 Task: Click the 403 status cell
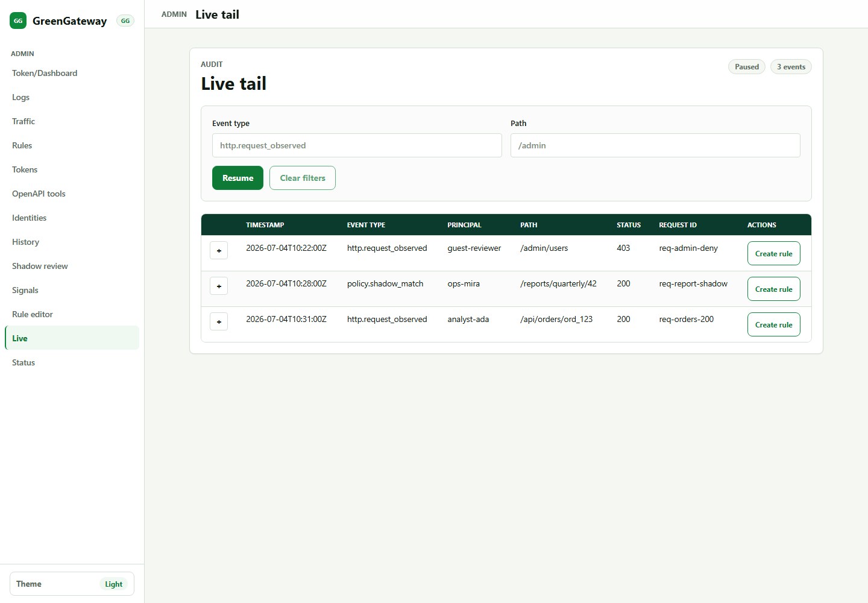tap(623, 248)
